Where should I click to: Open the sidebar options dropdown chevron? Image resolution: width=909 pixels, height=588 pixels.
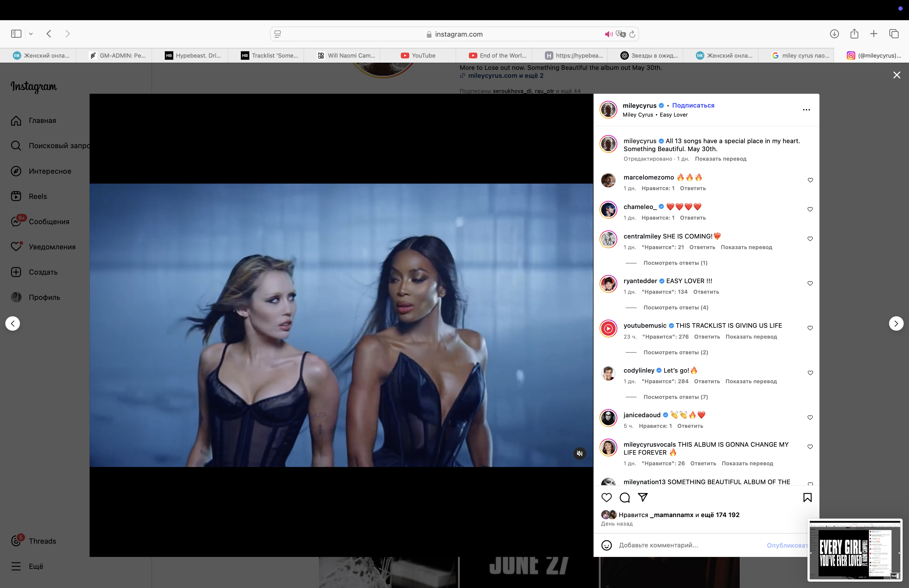pos(31,34)
